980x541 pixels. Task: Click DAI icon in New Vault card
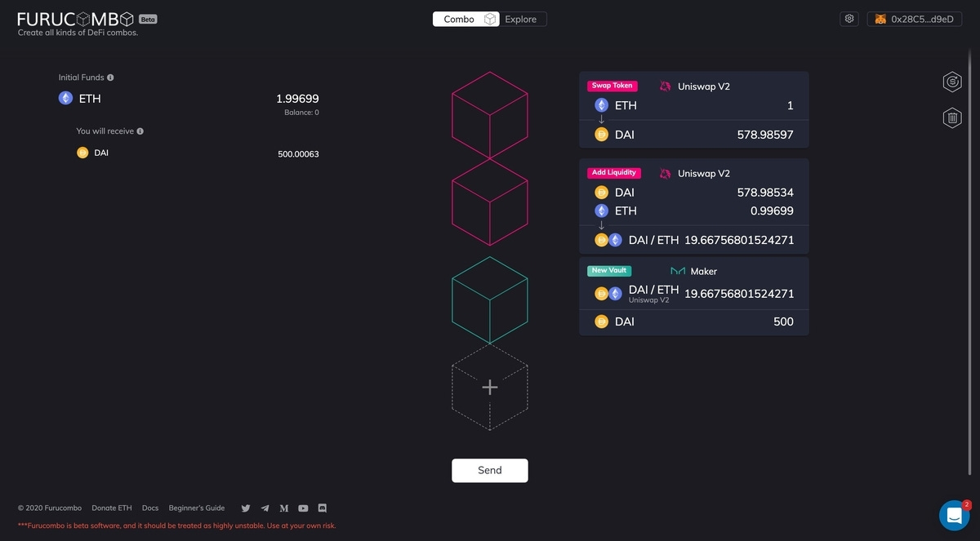coord(602,321)
